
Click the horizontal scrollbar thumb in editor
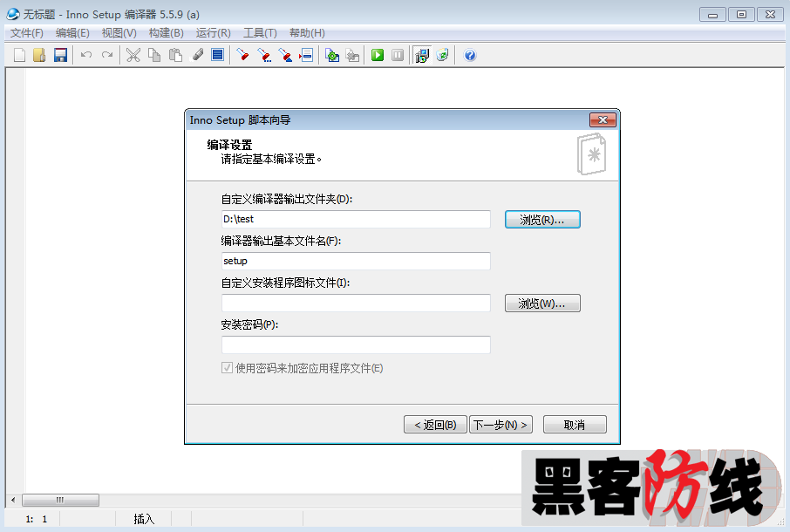pyautogui.click(x=60, y=500)
